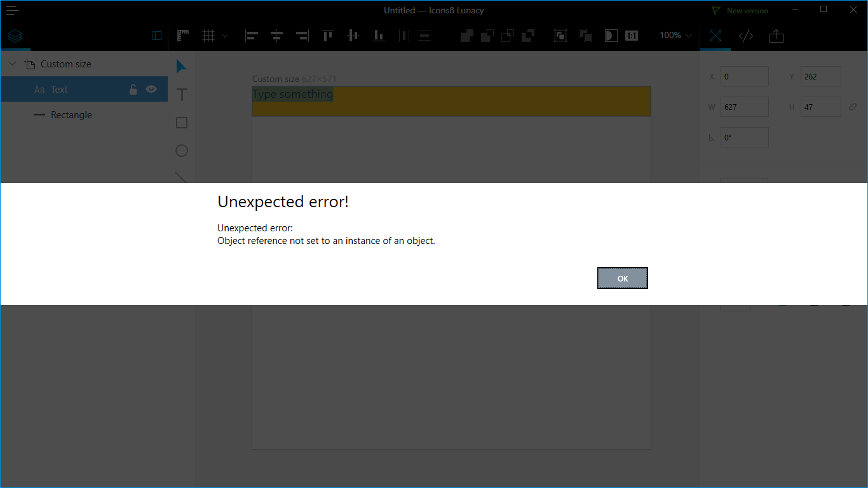The width and height of the screenshot is (868, 488).
Task: Align selected objects to the left
Action: pyautogui.click(x=252, y=36)
